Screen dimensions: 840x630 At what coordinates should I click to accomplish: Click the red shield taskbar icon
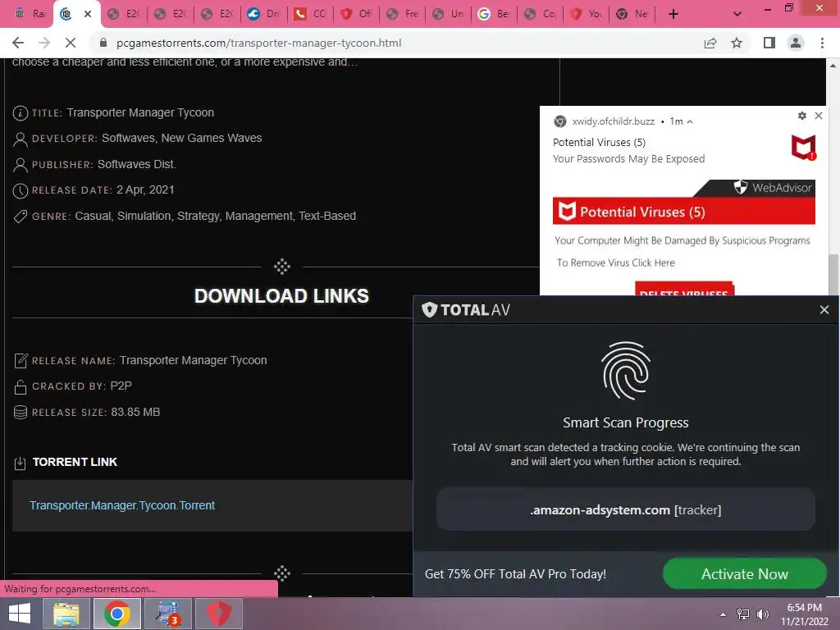[218, 614]
